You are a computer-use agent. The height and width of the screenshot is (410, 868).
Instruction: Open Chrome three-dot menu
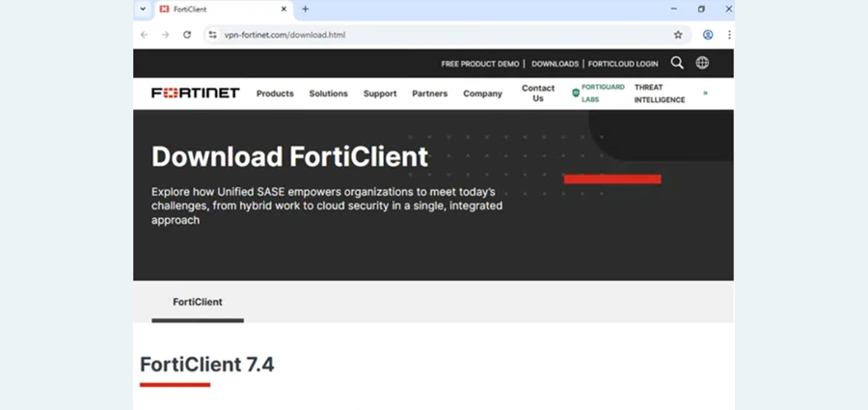tap(729, 35)
